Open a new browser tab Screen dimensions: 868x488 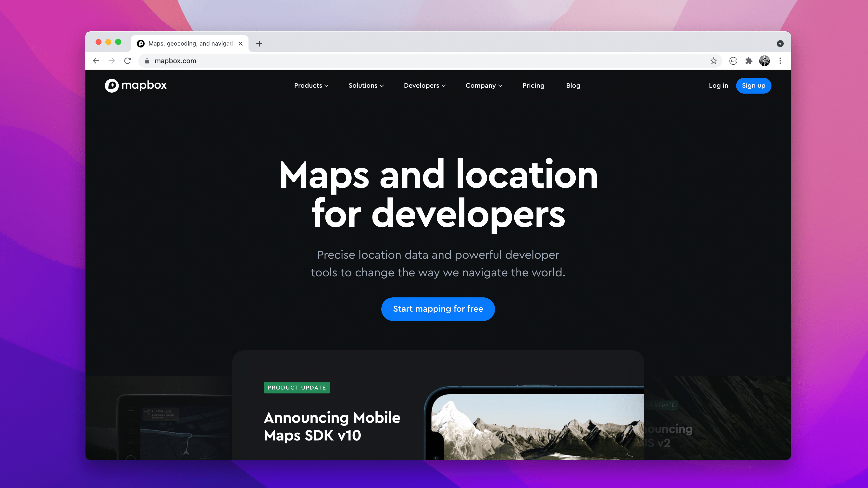click(259, 43)
